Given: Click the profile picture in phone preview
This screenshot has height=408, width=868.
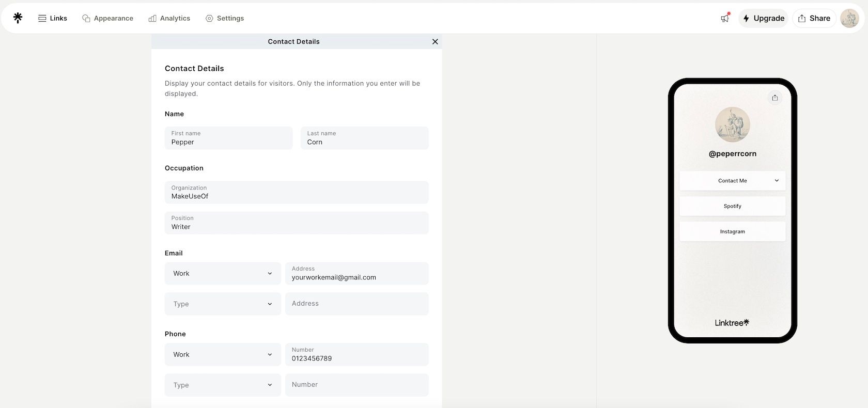Looking at the screenshot, I should tap(732, 124).
